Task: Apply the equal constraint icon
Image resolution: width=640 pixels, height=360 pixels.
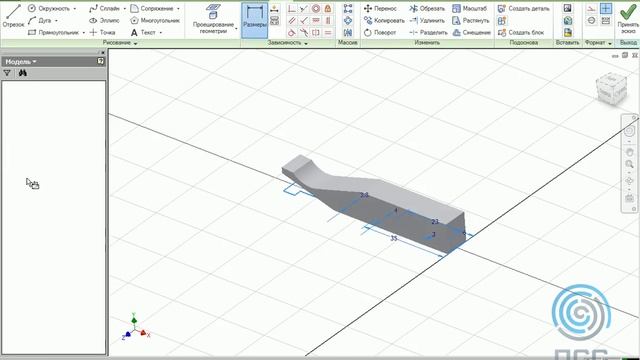Action: coord(328,32)
